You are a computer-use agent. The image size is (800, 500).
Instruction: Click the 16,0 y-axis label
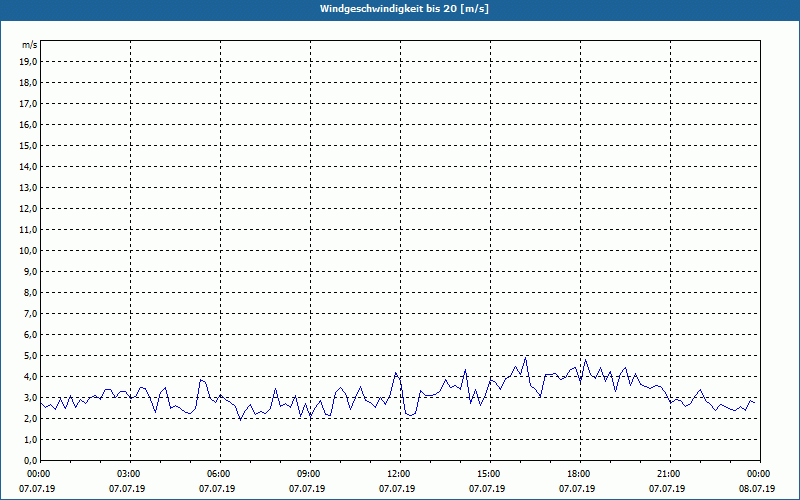click(29, 124)
